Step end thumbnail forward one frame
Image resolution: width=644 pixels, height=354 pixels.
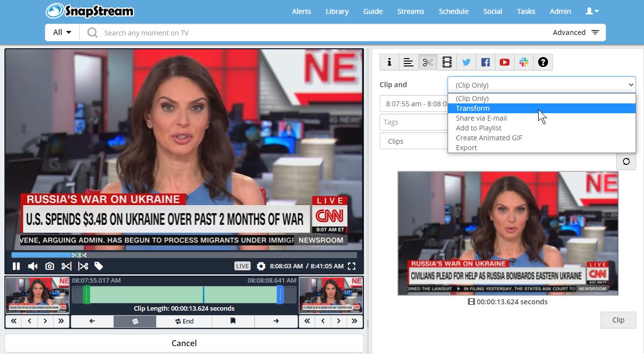tap(339, 321)
